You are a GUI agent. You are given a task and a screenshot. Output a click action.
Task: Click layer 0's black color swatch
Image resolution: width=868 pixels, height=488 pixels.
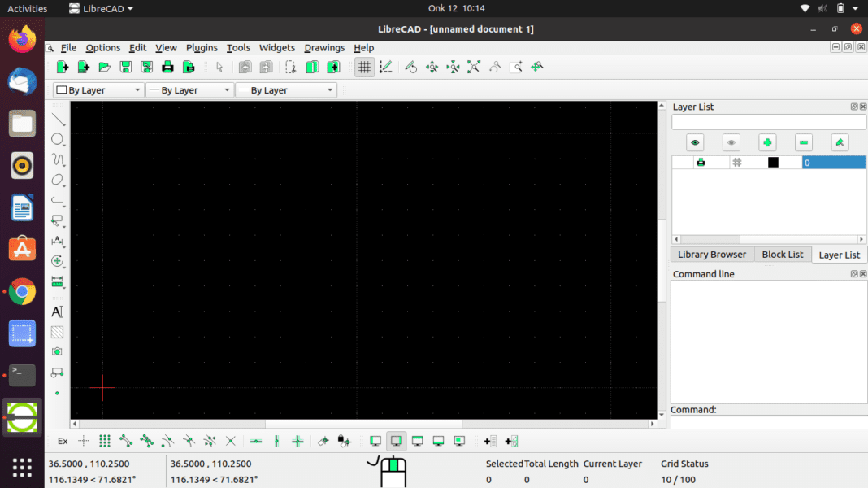tap(772, 162)
